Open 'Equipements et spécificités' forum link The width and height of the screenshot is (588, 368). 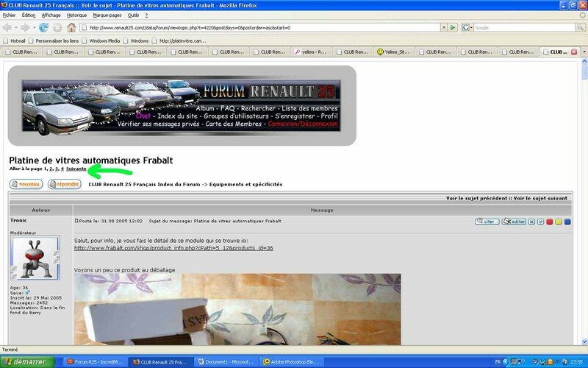[246, 185]
